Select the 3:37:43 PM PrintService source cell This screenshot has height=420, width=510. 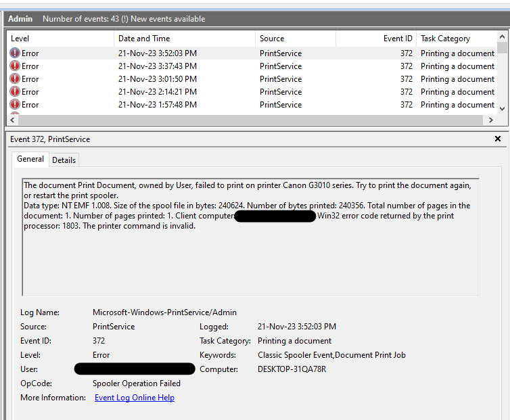(281, 66)
